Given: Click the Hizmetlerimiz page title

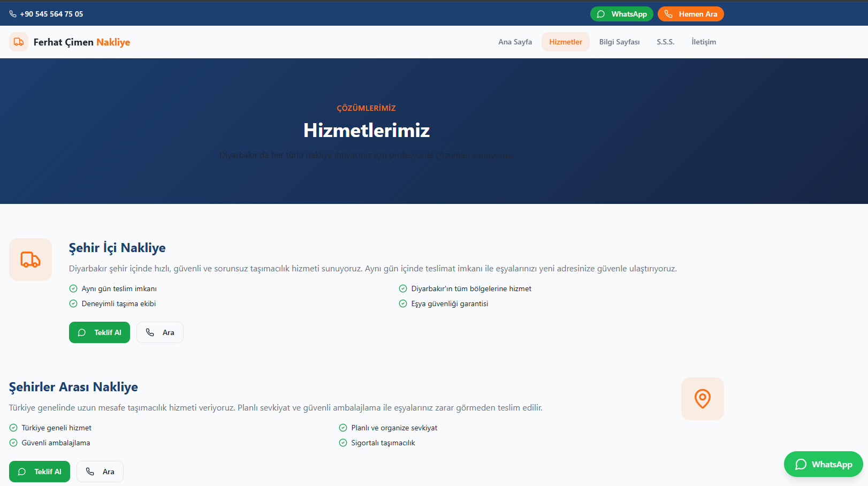Looking at the screenshot, I should click(x=367, y=130).
